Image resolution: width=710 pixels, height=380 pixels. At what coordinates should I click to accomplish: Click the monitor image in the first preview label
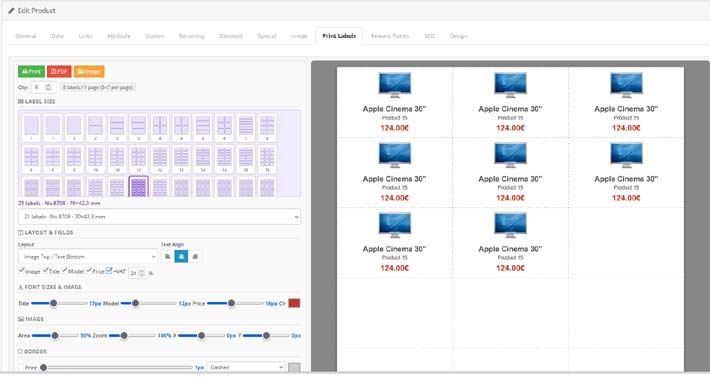point(394,85)
